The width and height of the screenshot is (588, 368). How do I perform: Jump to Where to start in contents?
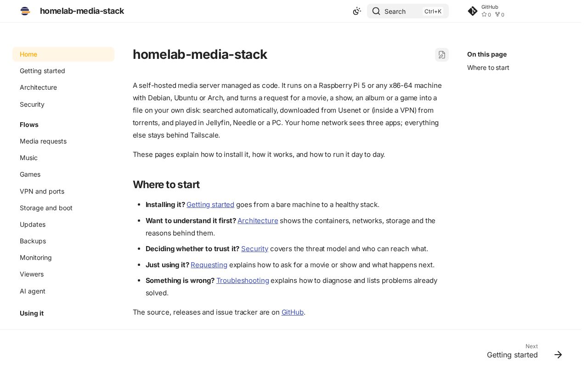[488, 68]
